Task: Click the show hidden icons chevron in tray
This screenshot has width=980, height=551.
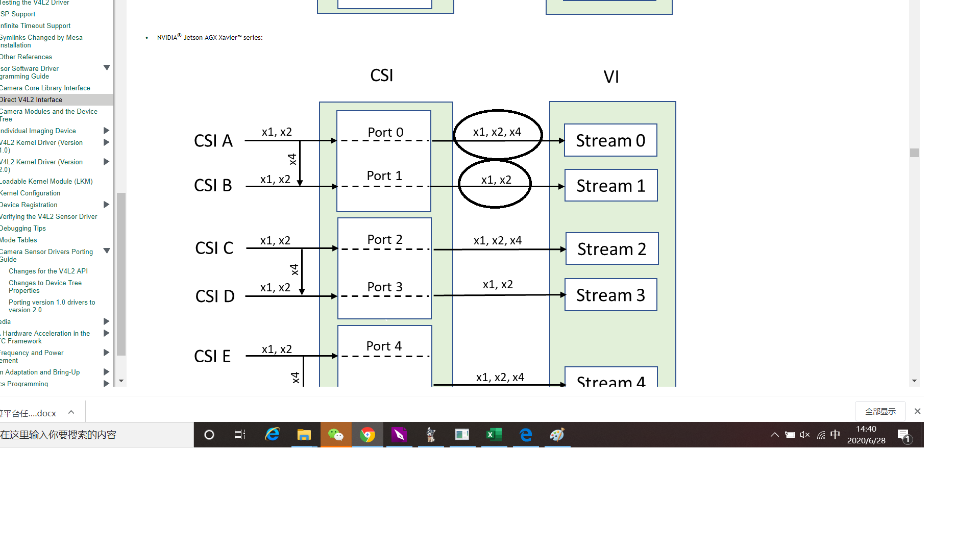Action: [774, 435]
